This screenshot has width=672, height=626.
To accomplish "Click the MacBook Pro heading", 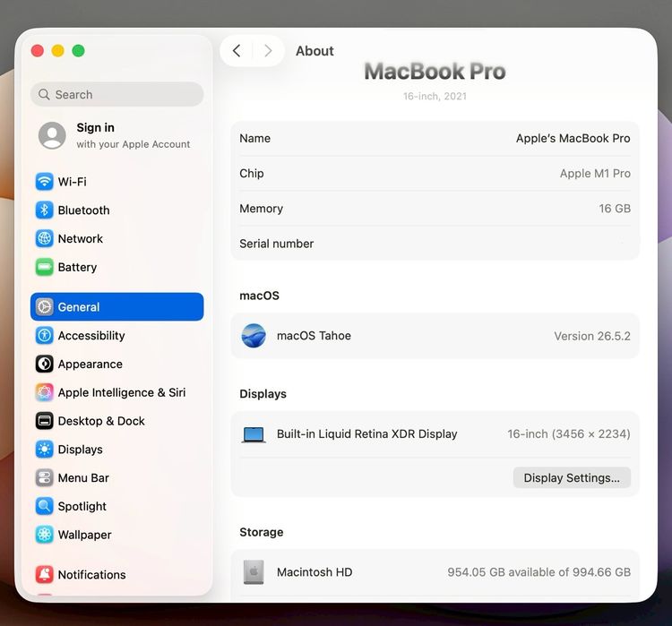I will pyautogui.click(x=435, y=71).
